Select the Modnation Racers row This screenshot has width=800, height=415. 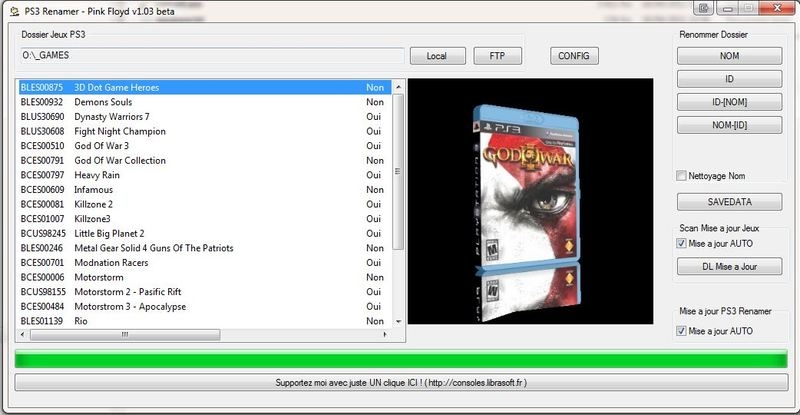point(205,262)
